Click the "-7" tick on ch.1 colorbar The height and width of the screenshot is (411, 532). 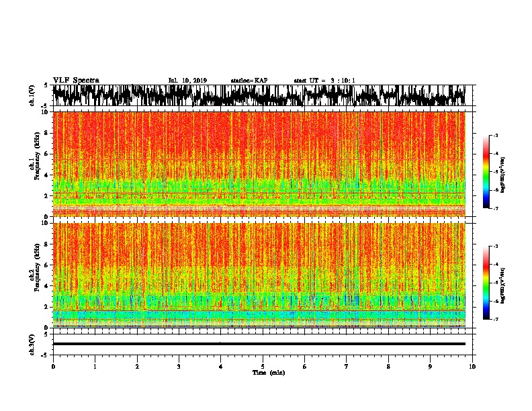496,208
